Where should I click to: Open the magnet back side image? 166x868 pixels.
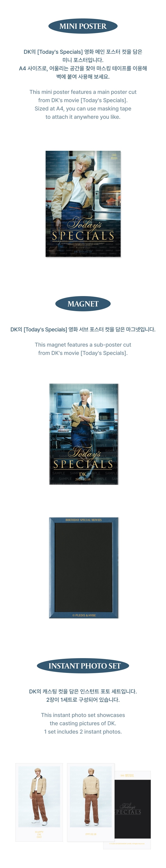(x=83, y=568)
